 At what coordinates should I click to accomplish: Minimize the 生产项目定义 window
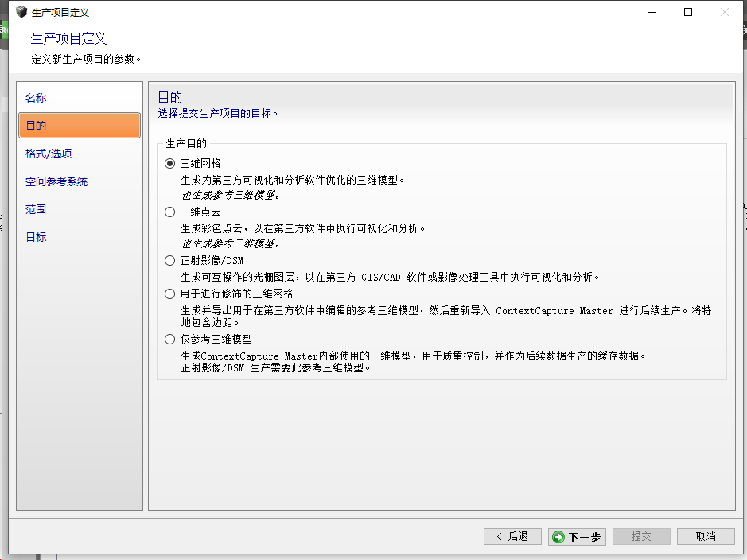652,12
